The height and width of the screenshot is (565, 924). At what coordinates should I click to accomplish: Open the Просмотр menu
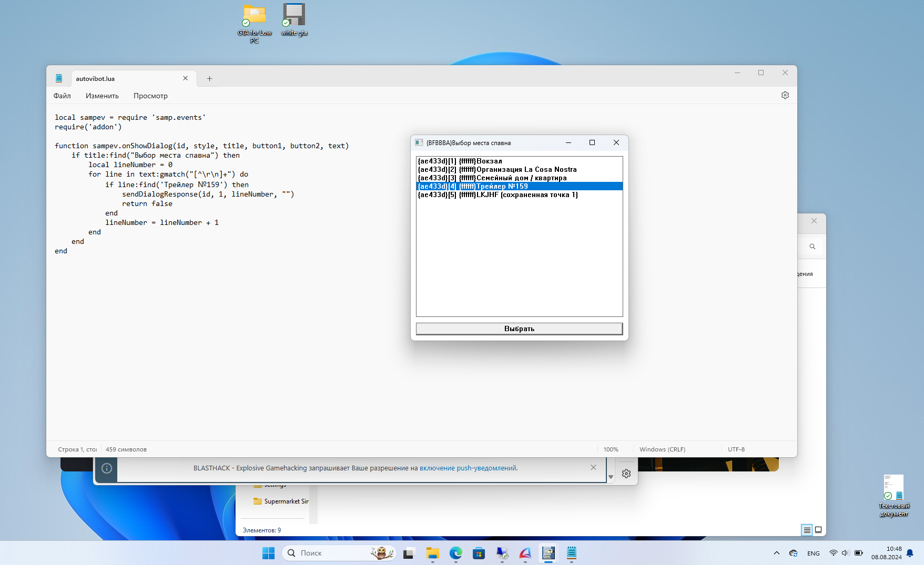tap(150, 96)
